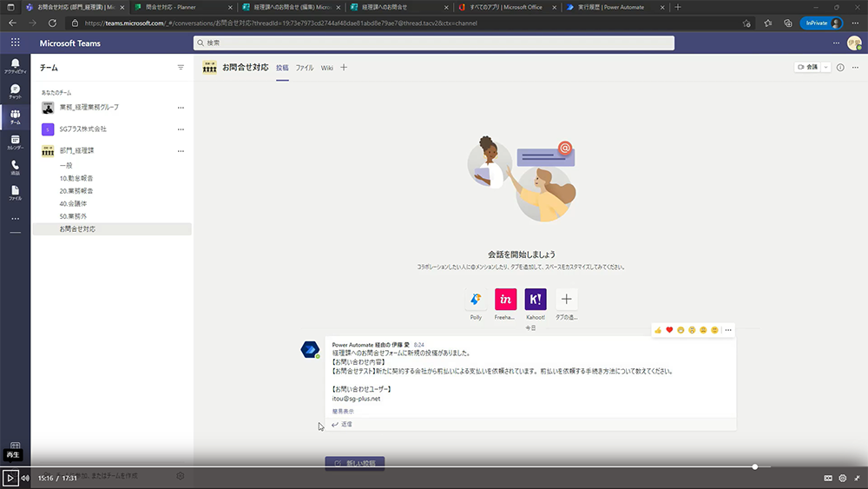Open the 業務_経理業務グループ team
Screen dimensions: 868x489
click(89, 108)
